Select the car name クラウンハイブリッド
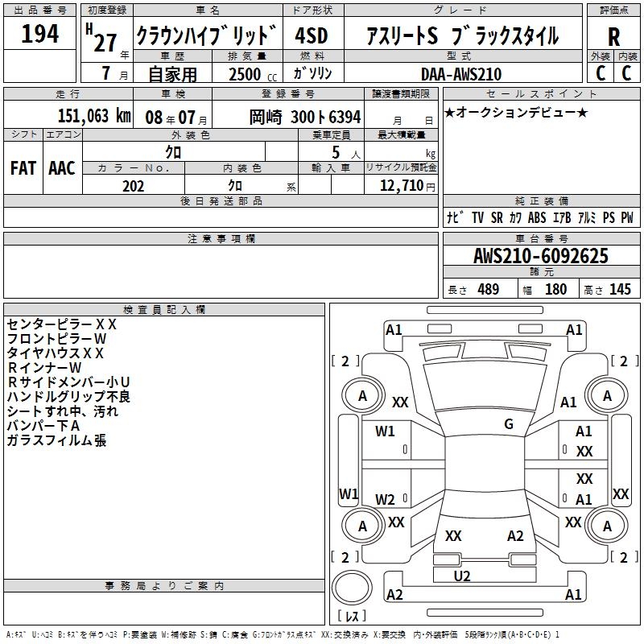 tap(207, 36)
